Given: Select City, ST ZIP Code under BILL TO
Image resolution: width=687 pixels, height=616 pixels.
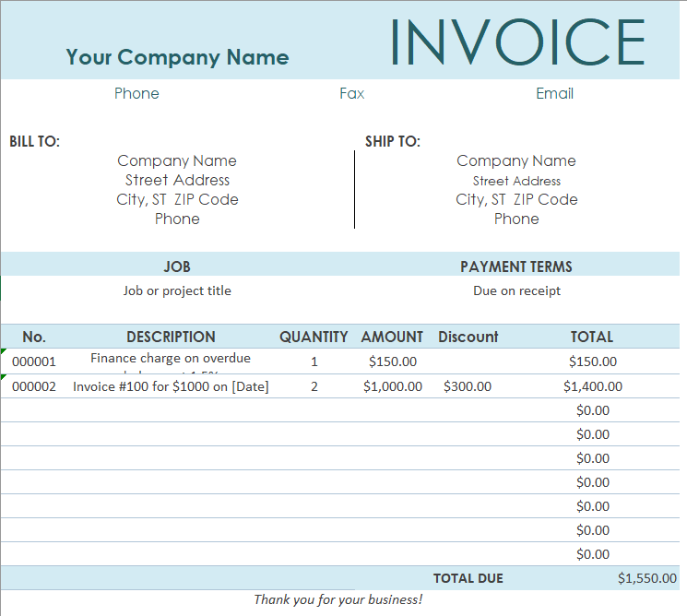Looking at the screenshot, I should coord(177,199).
